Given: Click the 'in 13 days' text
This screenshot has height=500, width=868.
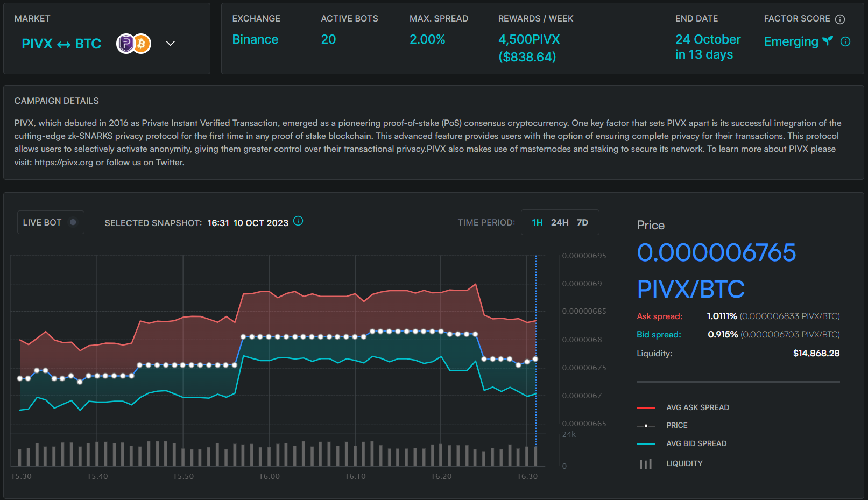Looking at the screenshot, I should [704, 54].
